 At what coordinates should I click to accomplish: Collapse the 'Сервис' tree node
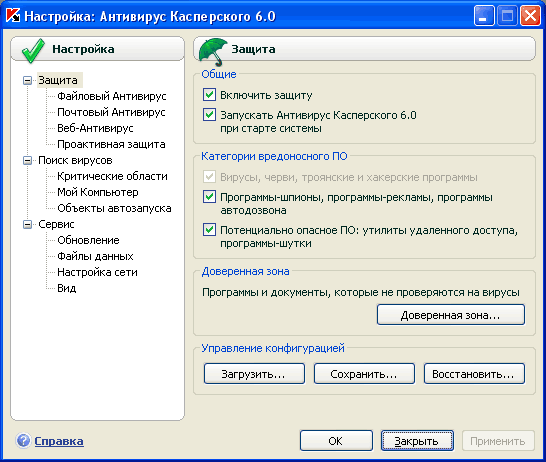point(28,225)
